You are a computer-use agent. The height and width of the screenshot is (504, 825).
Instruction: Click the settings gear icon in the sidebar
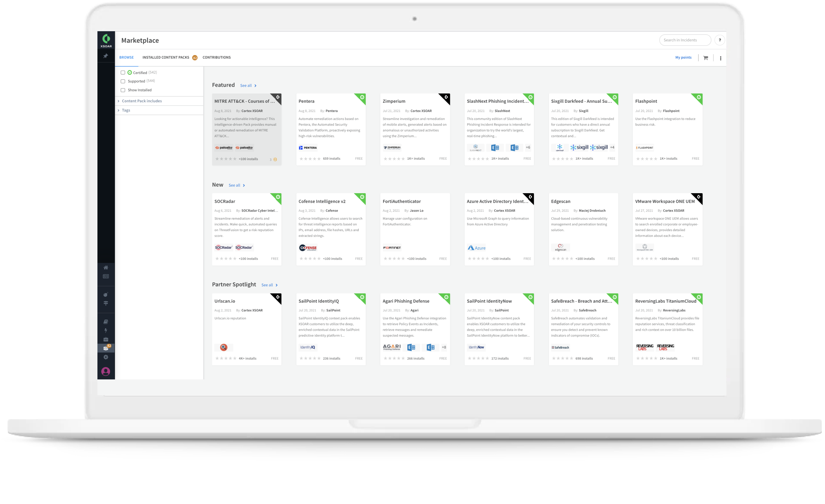pyautogui.click(x=106, y=357)
